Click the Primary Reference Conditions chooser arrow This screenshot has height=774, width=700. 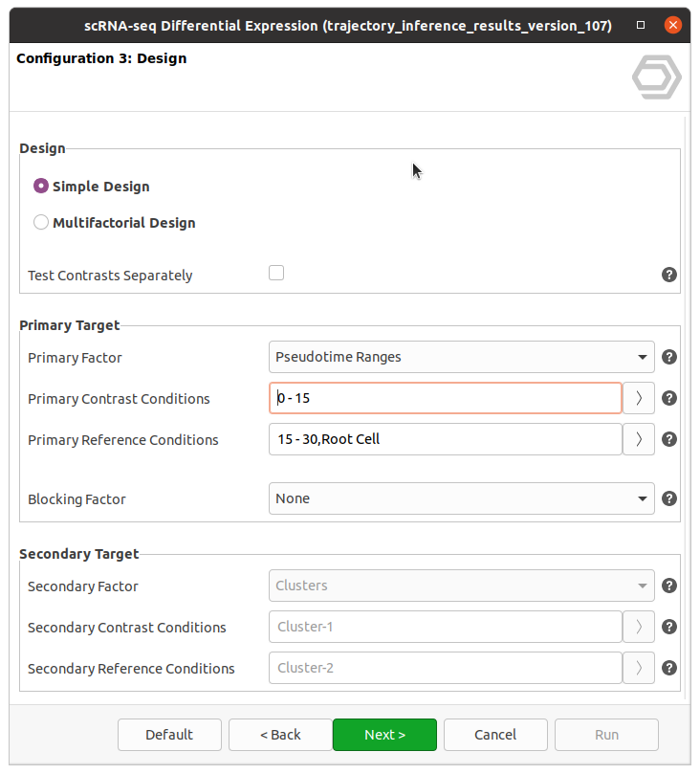639,439
